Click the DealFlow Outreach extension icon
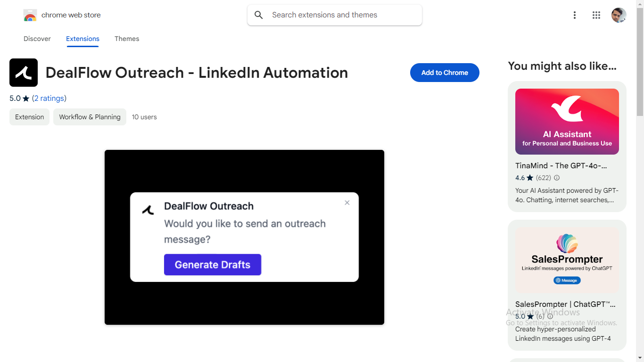Image resolution: width=644 pixels, height=362 pixels. click(24, 73)
